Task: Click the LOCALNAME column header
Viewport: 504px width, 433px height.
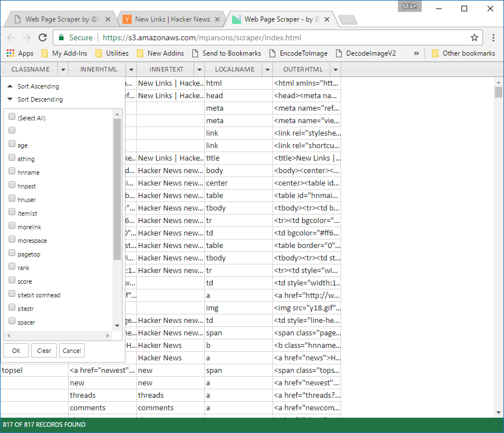Action: pyautogui.click(x=234, y=69)
